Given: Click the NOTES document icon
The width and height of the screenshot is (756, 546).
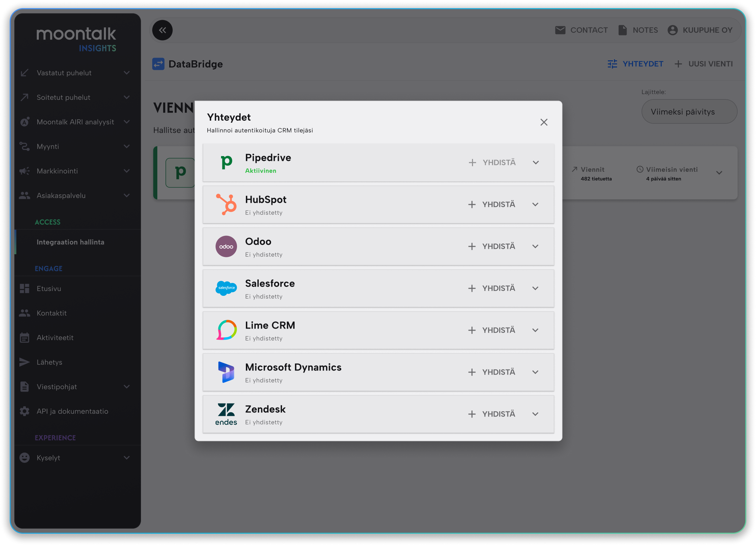Looking at the screenshot, I should (x=623, y=30).
